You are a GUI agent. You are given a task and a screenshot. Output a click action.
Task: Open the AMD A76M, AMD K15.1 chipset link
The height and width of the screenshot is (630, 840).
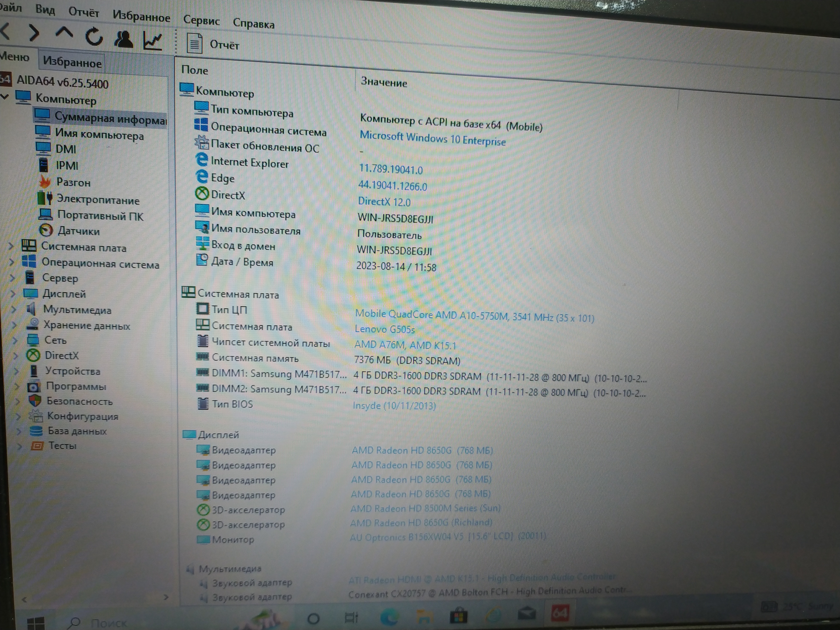(x=405, y=345)
